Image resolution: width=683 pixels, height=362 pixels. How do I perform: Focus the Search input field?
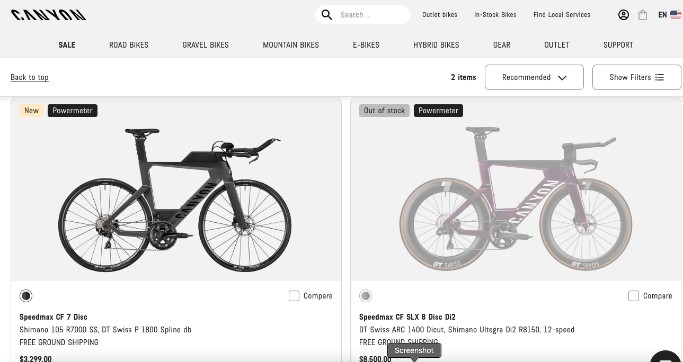pyautogui.click(x=363, y=15)
